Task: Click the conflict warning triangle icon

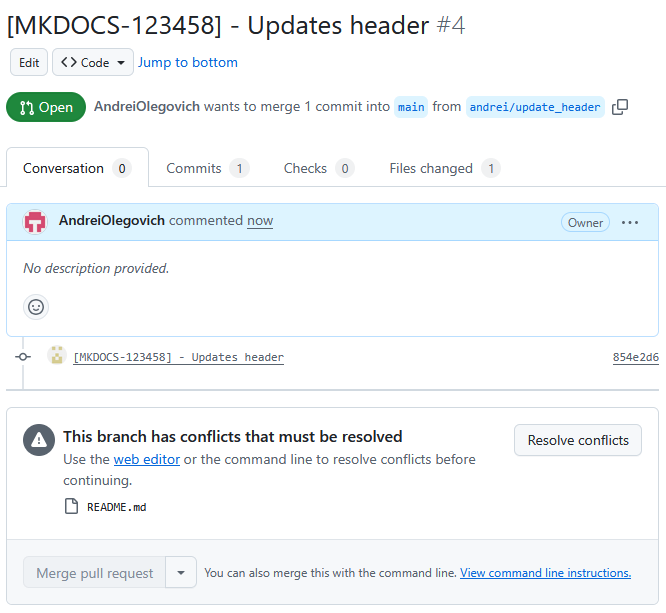Action: pyautogui.click(x=39, y=440)
